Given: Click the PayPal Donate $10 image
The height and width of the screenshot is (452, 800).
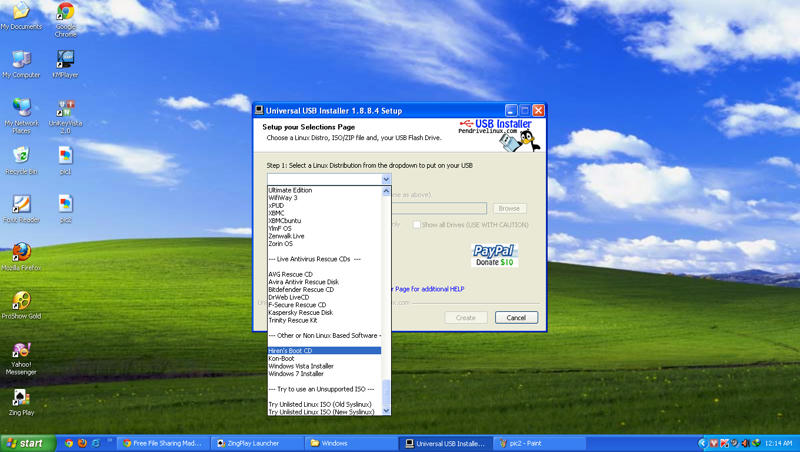Looking at the screenshot, I should click(x=494, y=256).
